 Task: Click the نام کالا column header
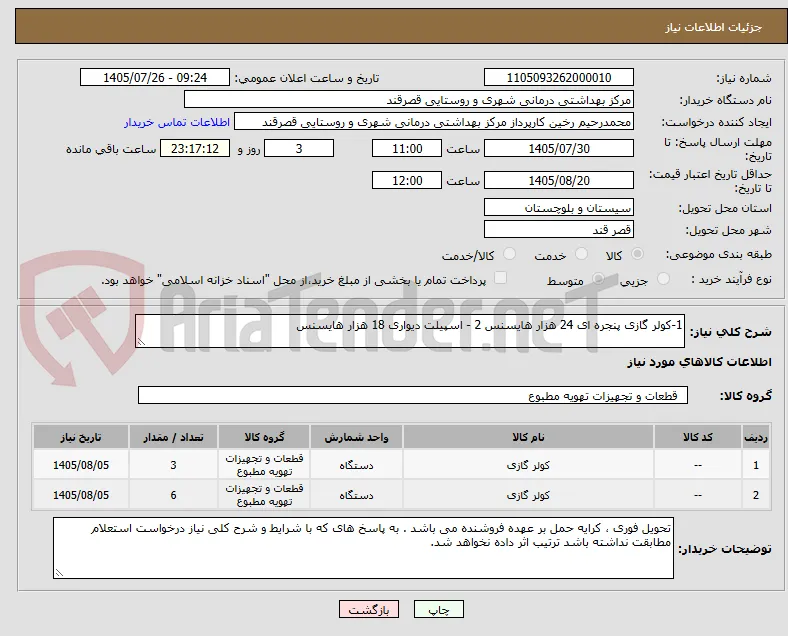[x=528, y=437]
